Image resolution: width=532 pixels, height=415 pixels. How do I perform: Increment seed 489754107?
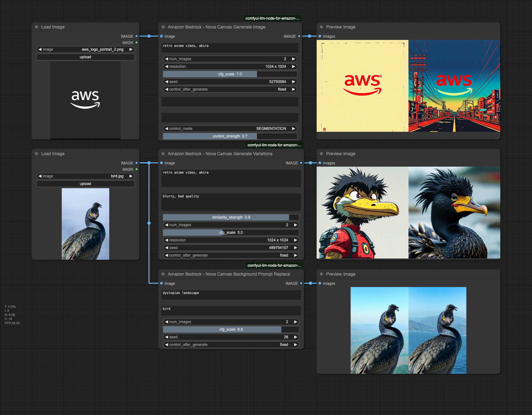(295, 248)
